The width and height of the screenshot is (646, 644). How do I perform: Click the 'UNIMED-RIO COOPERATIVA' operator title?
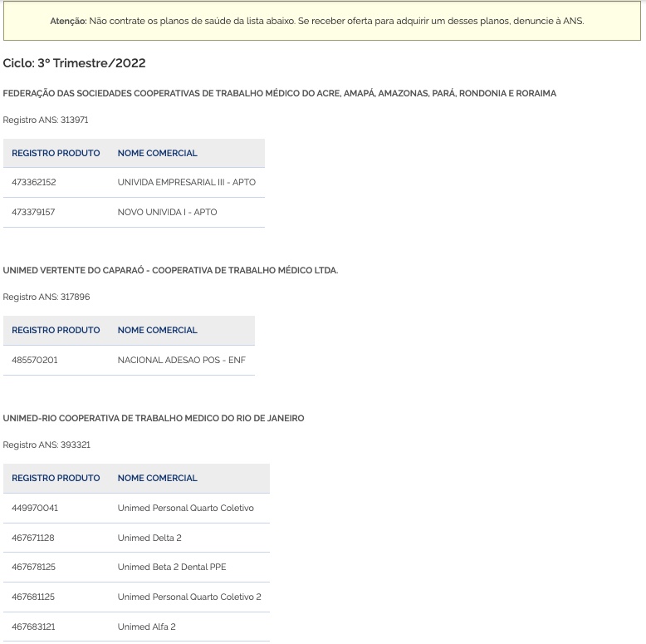154,419
